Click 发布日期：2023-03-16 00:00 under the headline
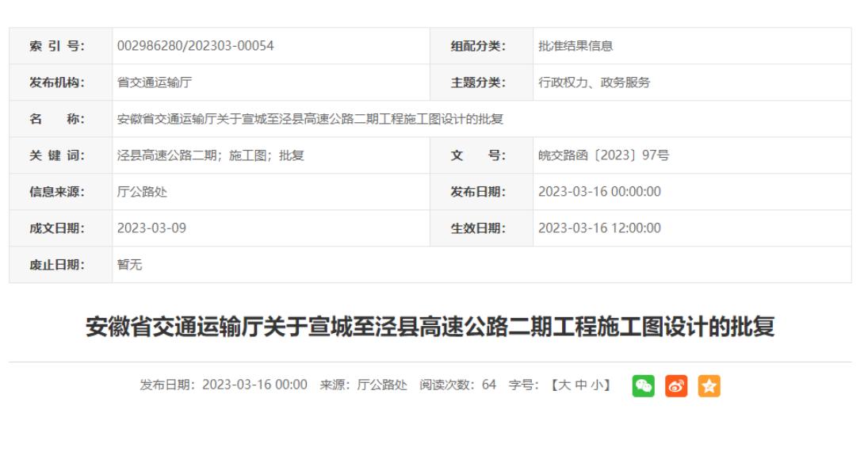This screenshot has height=452, width=868. (223, 385)
